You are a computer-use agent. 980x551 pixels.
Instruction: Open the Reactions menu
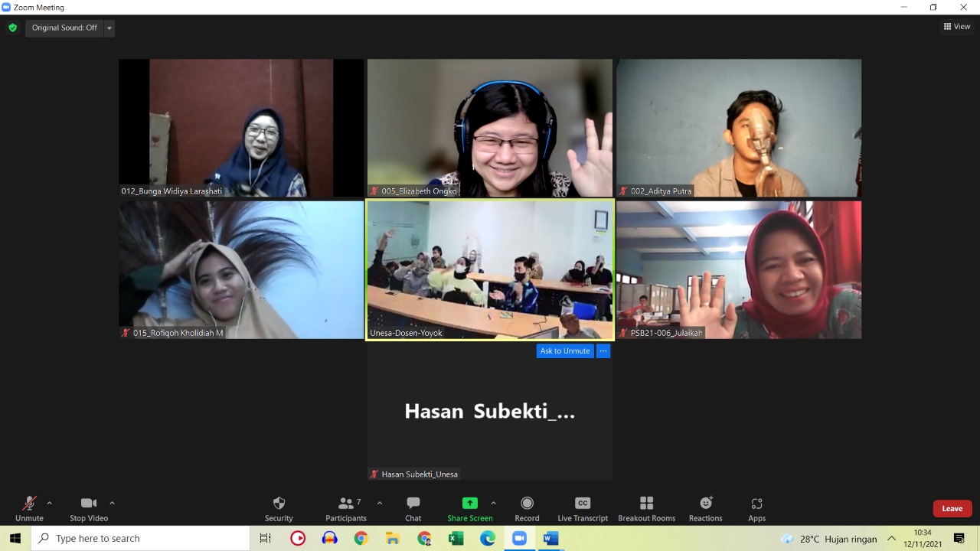705,508
